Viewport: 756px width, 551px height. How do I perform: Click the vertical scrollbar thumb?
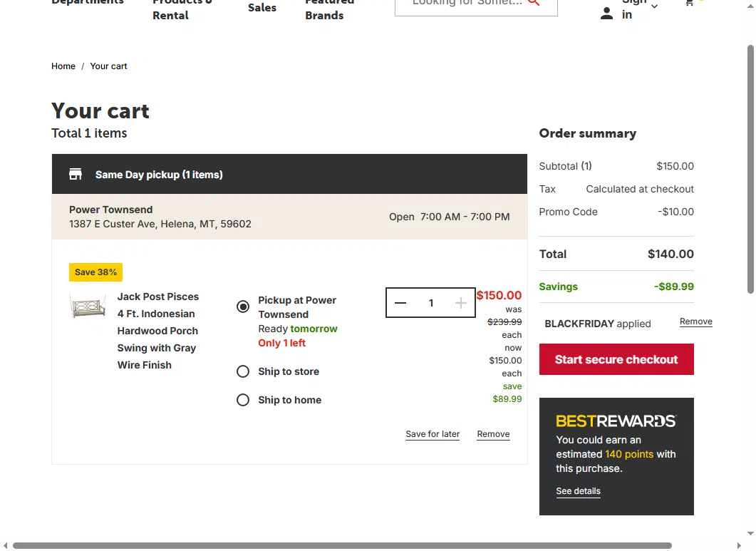pyautogui.click(x=750, y=169)
